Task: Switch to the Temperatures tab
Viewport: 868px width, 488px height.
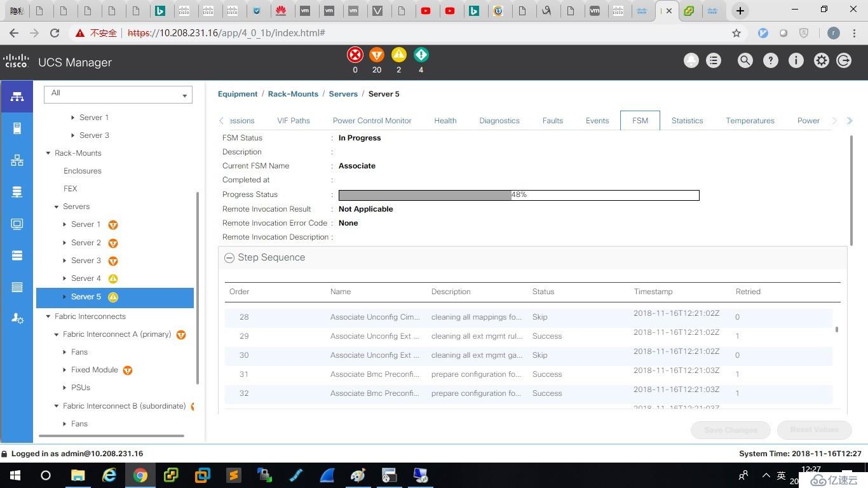Action: pos(750,121)
